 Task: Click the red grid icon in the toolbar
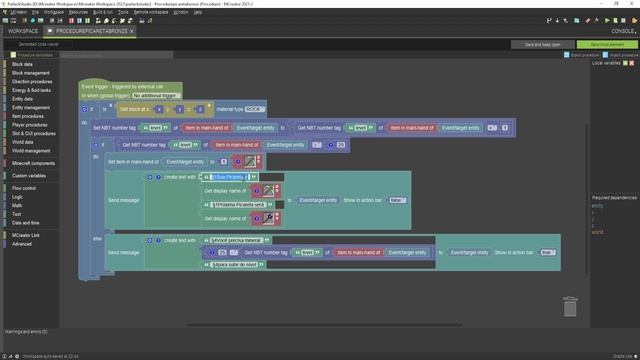pyautogui.click(x=71, y=20)
